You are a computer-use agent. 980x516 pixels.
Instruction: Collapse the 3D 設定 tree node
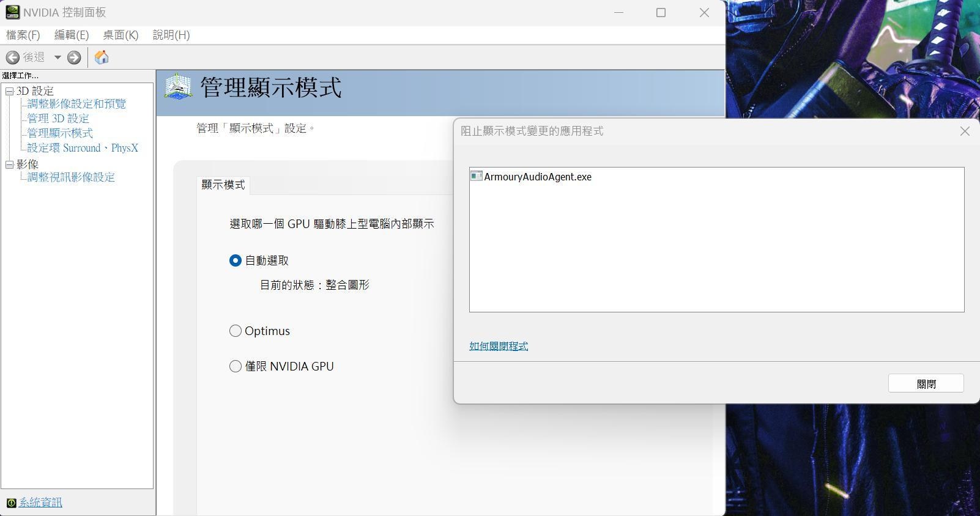(x=9, y=91)
